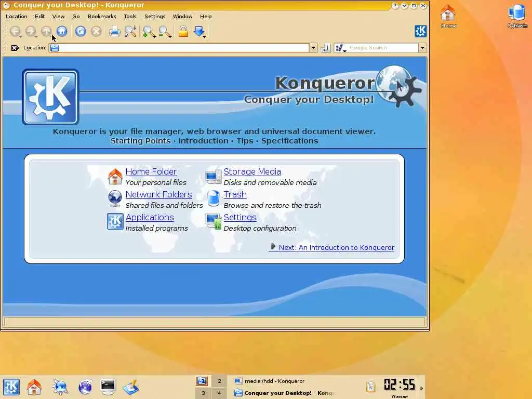Go to the Home URL icon
This screenshot has height=399, width=532.
point(62,31)
